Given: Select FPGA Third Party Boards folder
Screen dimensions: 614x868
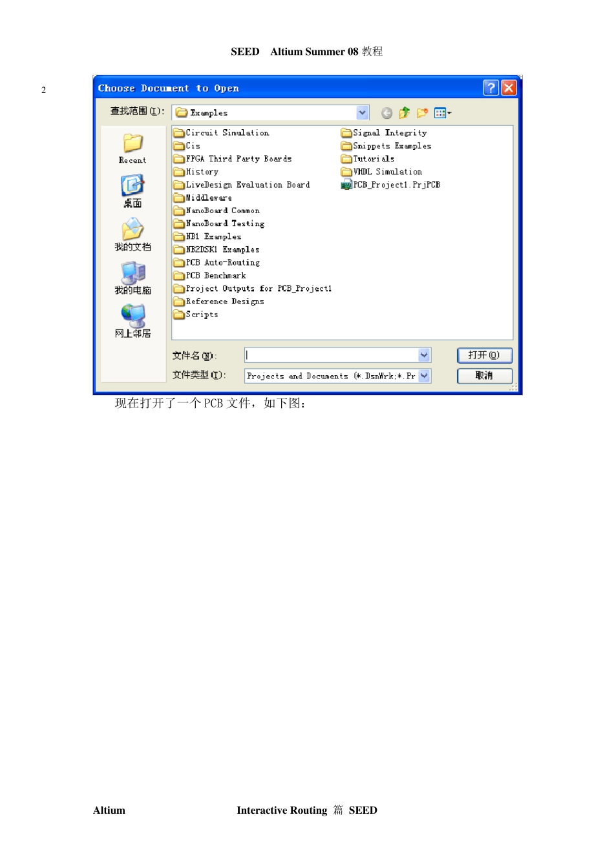Looking at the screenshot, I should (233, 159).
